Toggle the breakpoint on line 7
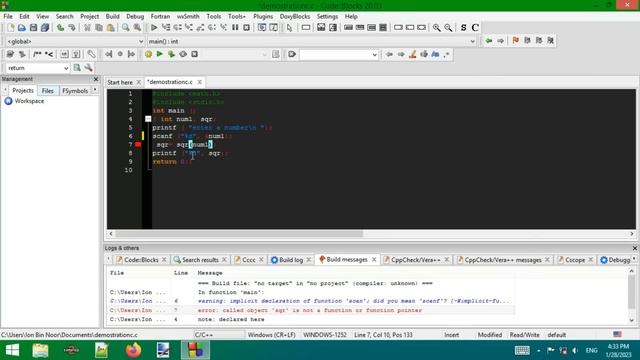The width and height of the screenshot is (640, 360). 138,144
